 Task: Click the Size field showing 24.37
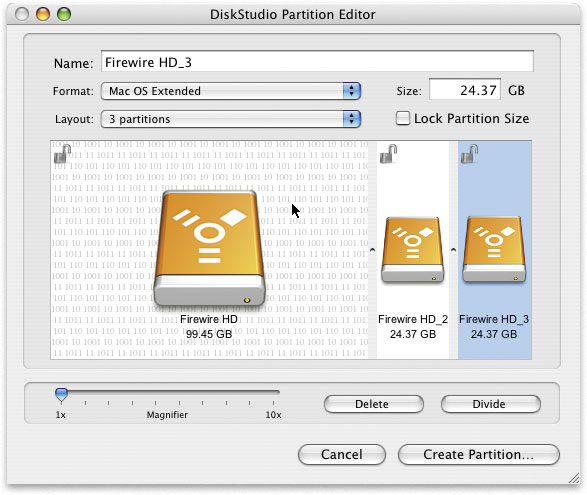tap(465, 89)
